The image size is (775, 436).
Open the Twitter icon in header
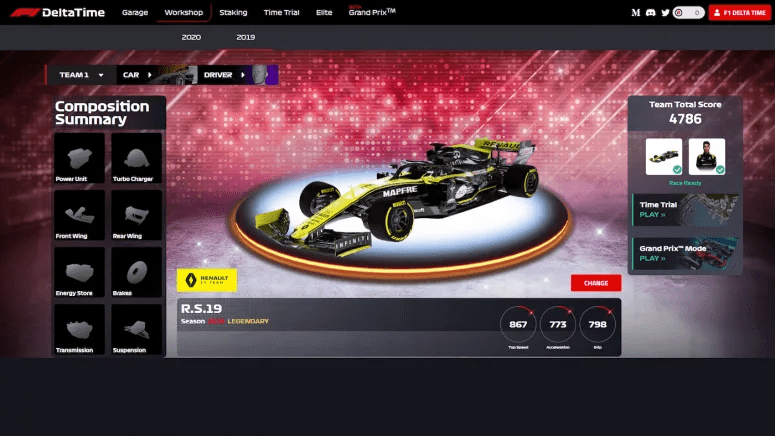coord(665,13)
